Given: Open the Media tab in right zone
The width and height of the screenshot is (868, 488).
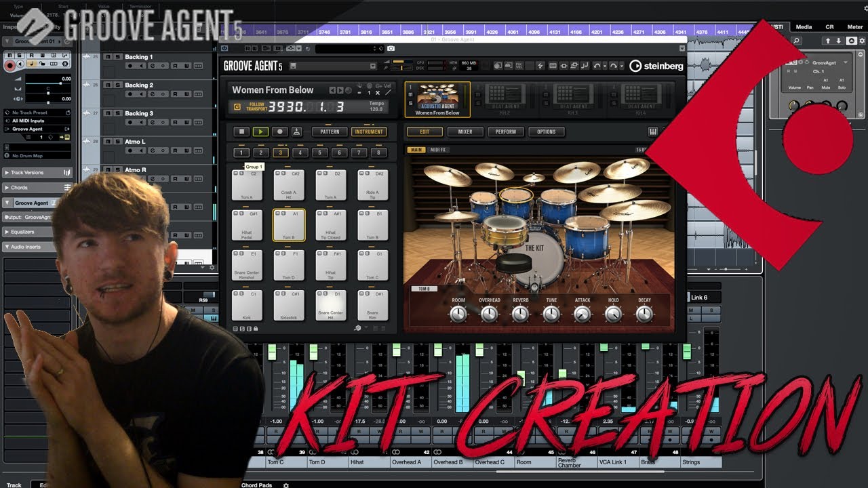Looking at the screenshot, I should 804,27.
